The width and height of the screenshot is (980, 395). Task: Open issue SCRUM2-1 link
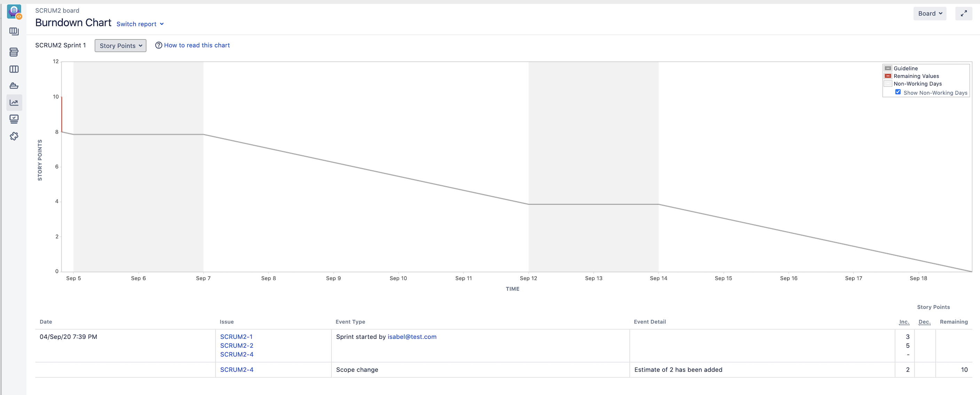pyautogui.click(x=236, y=337)
